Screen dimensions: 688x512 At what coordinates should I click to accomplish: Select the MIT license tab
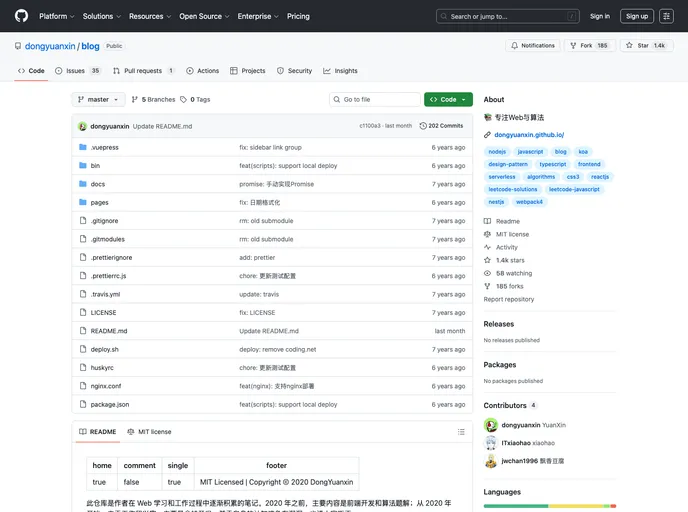click(x=149, y=432)
